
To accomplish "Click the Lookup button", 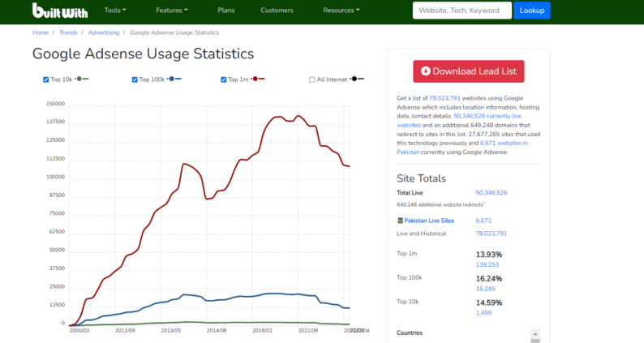I will pyautogui.click(x=532, y=11).
